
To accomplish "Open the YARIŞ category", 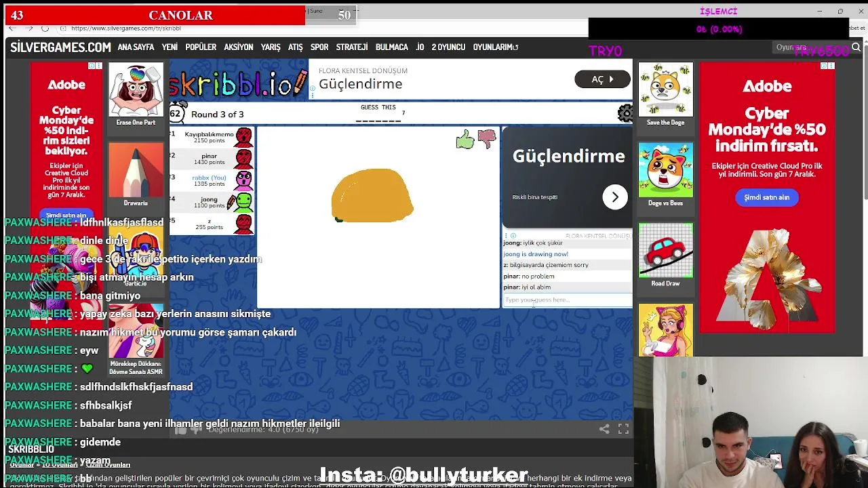I will pos(271,47).
